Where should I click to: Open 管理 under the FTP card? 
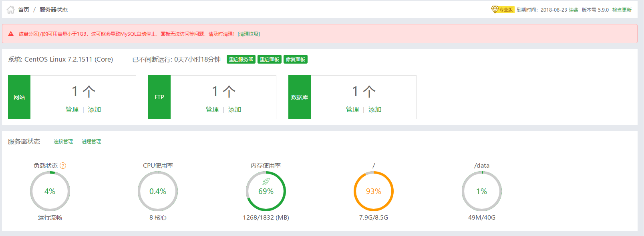(212, 109)
